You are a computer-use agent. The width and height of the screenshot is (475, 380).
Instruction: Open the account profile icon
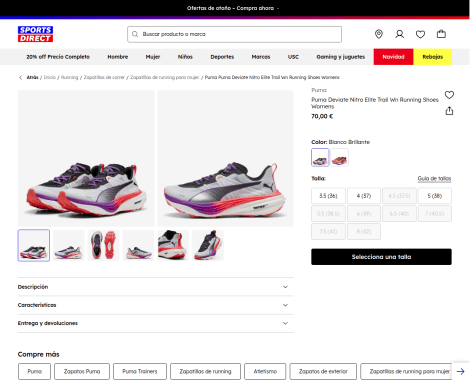(x=399, y=34)
